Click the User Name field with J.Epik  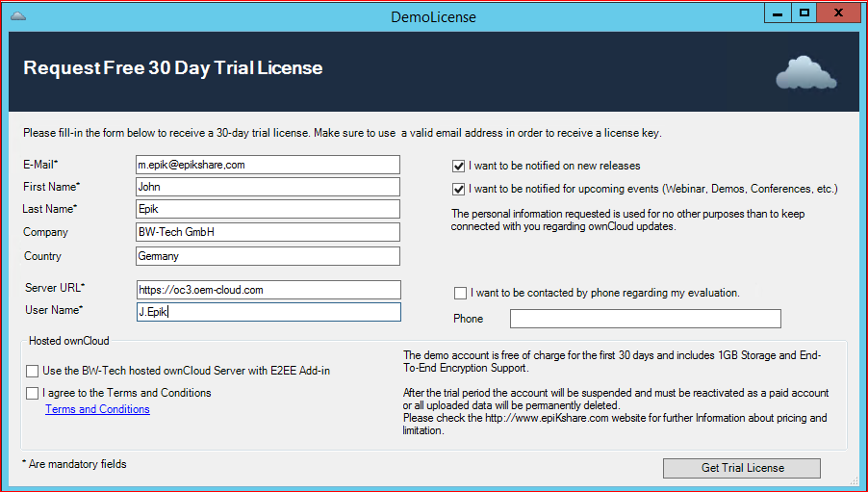click(x=269, y=311)
